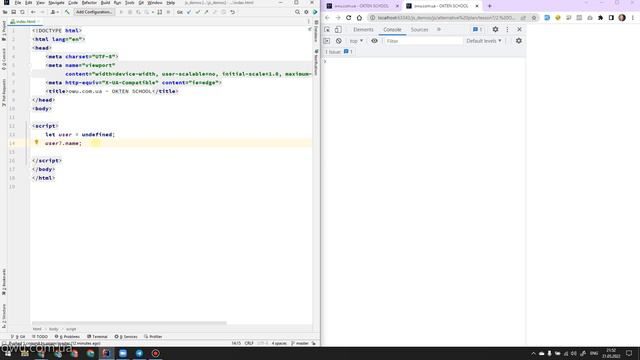The height and width of the screenshot is (360, 640).
Task: Open the Window menu in the IDE
Action: tap(155, 3)
